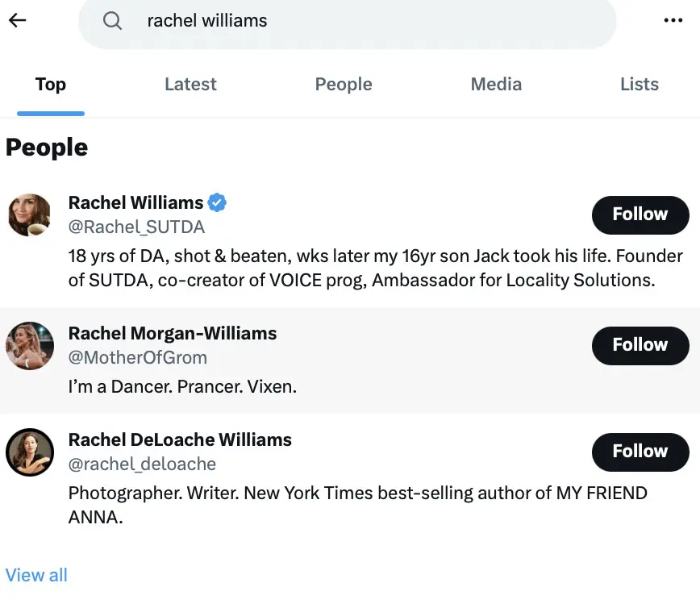700x608 pixels.
Task: Switch to the Latest tab
Action: (190, 85)
